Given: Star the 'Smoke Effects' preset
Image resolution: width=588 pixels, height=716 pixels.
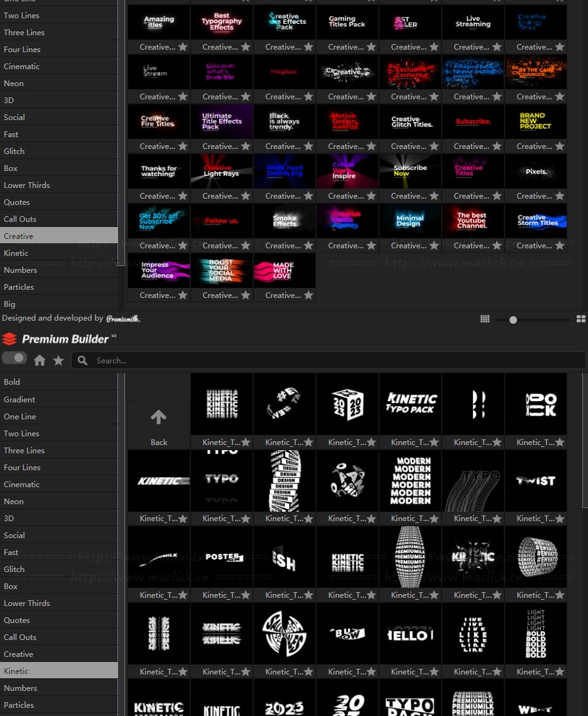Looking at the screenshot, I should tap(308, 246).
